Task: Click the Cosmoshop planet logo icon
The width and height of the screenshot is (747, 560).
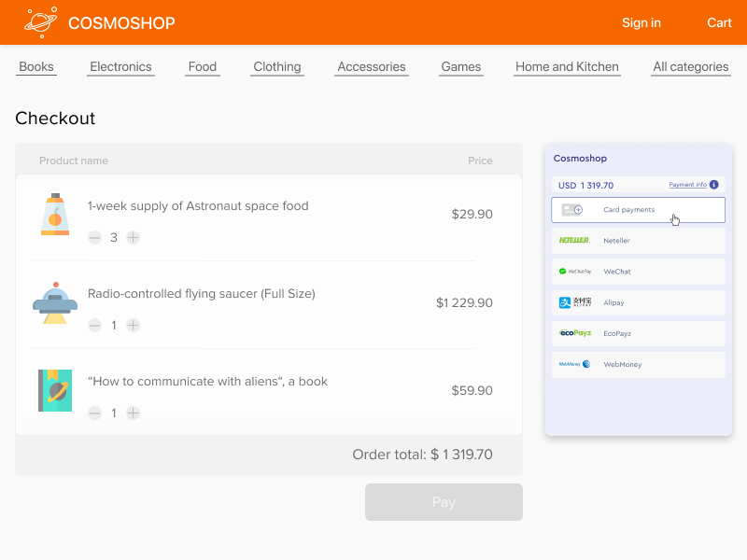Action: click(40, 22)
